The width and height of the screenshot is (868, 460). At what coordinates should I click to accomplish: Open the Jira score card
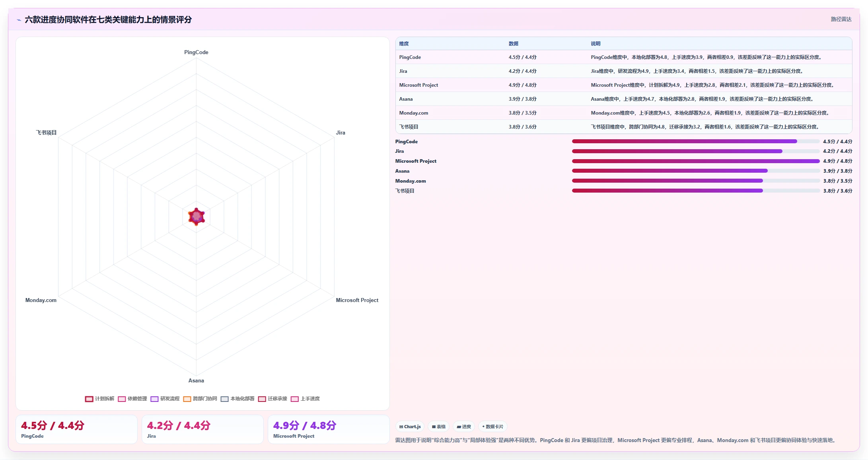tap(202, 429)
